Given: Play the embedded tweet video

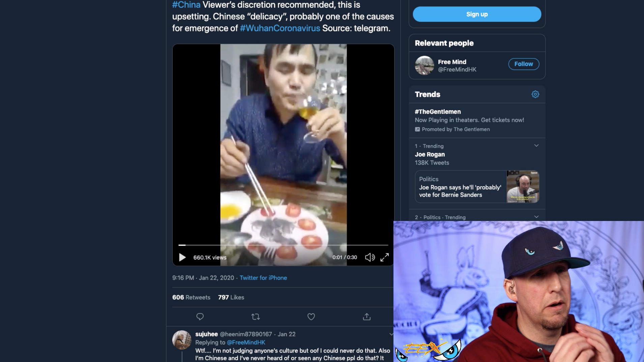Looking at the screenshot, I should (182, 257).
